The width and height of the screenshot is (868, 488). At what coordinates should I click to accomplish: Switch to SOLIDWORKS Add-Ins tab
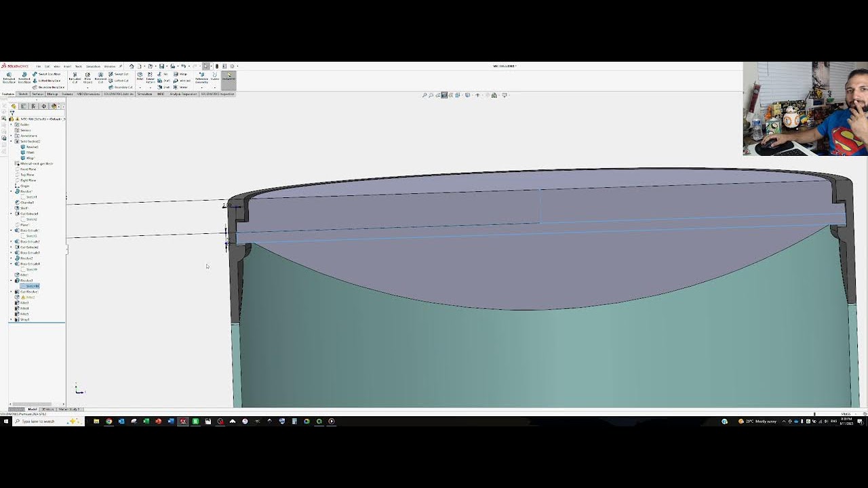pyautogui.click(x=119, y=94)
